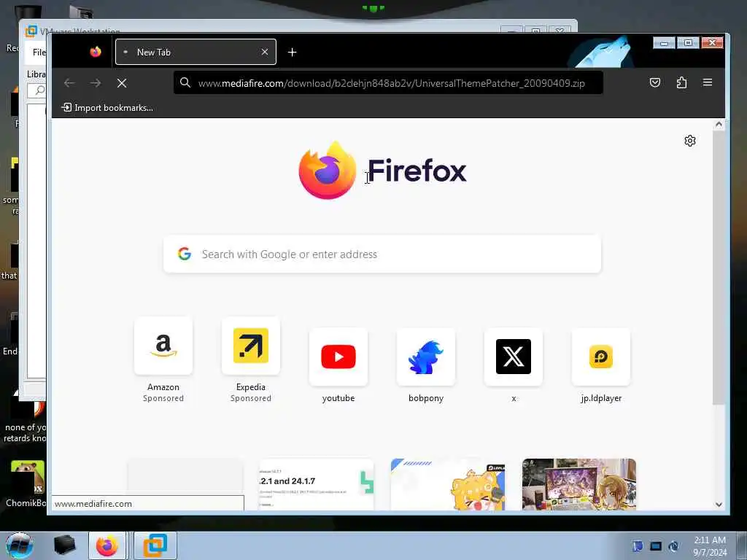Image resolution: width=747 pixels, height=560 pixels.
Task: Go forward with the forward arrow
Action: (96, 83)
